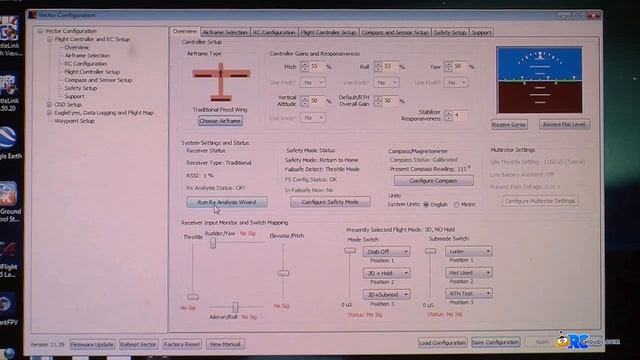Select Support in the left tree
640x360 pixels.
tap(74, 96)
